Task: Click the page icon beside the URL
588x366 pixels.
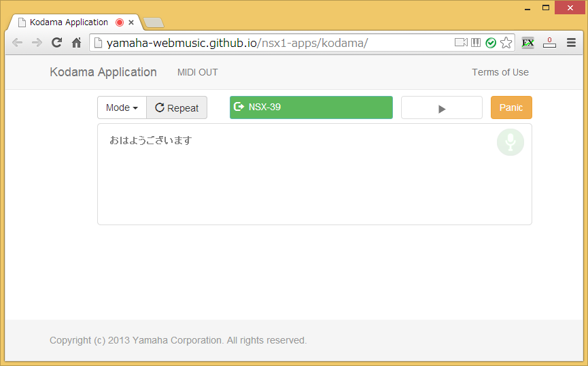Action: [98, 43]
